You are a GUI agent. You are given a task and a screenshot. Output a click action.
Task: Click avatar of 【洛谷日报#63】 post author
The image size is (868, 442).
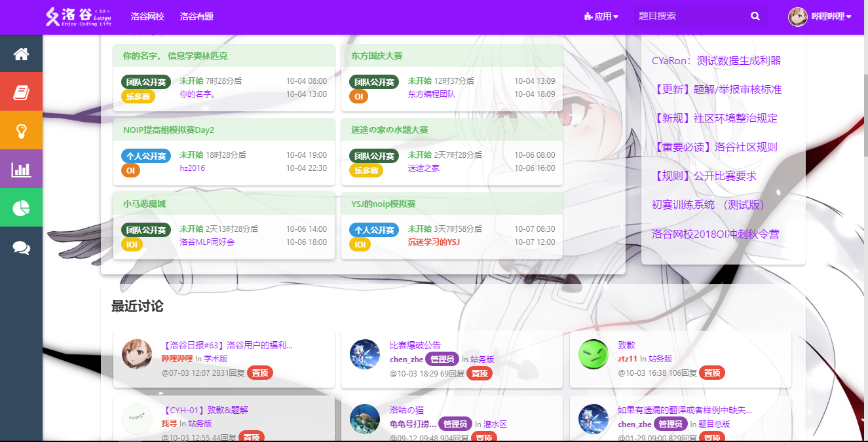[137, 354]
